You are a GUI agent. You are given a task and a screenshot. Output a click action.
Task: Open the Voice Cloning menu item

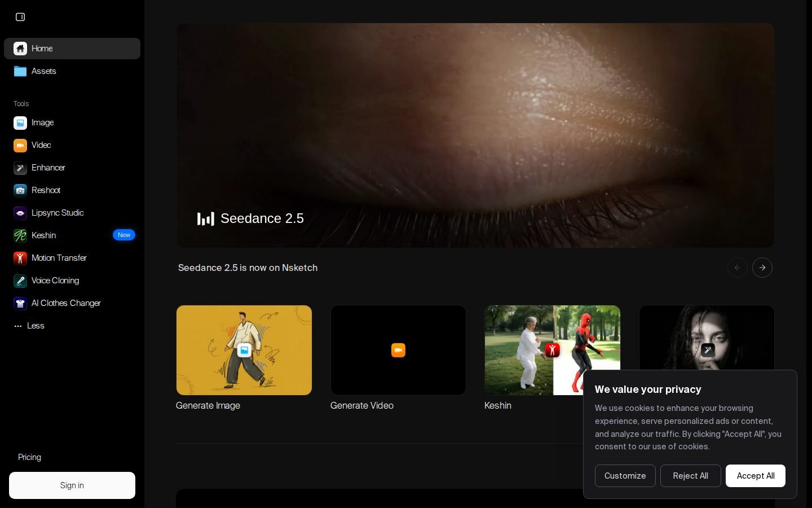pyautogui.click(x=72, y=281)
